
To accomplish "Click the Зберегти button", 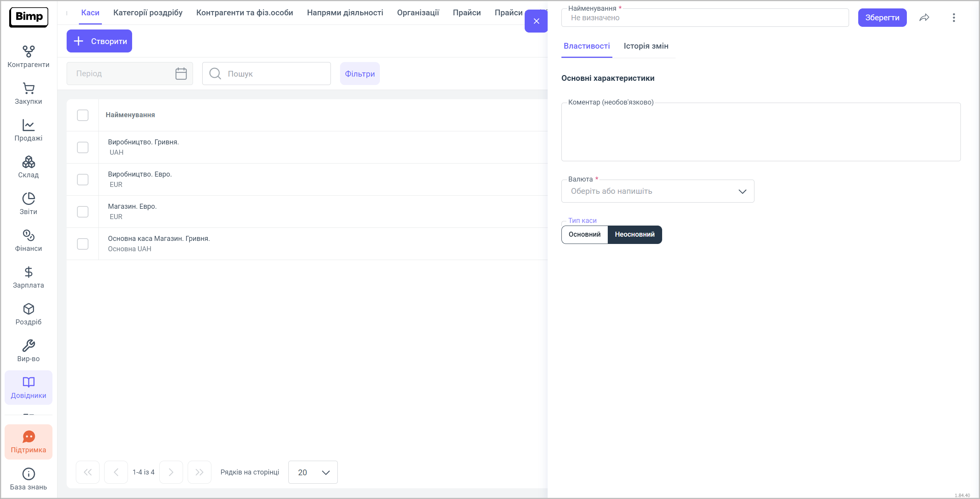I will point(882,18).
